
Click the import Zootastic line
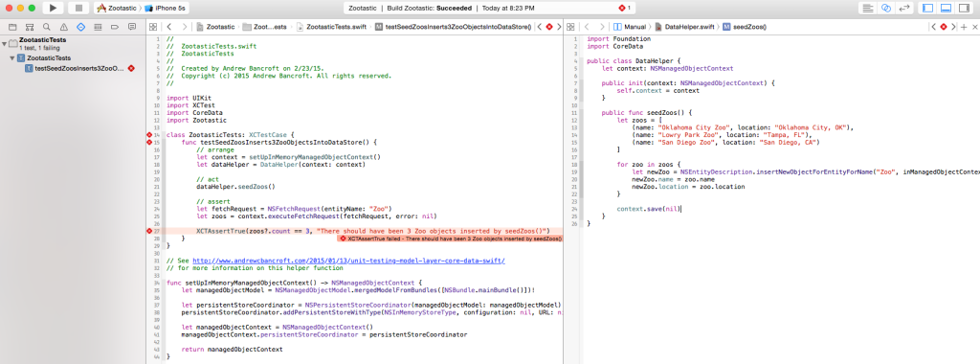tap(197, 120)
